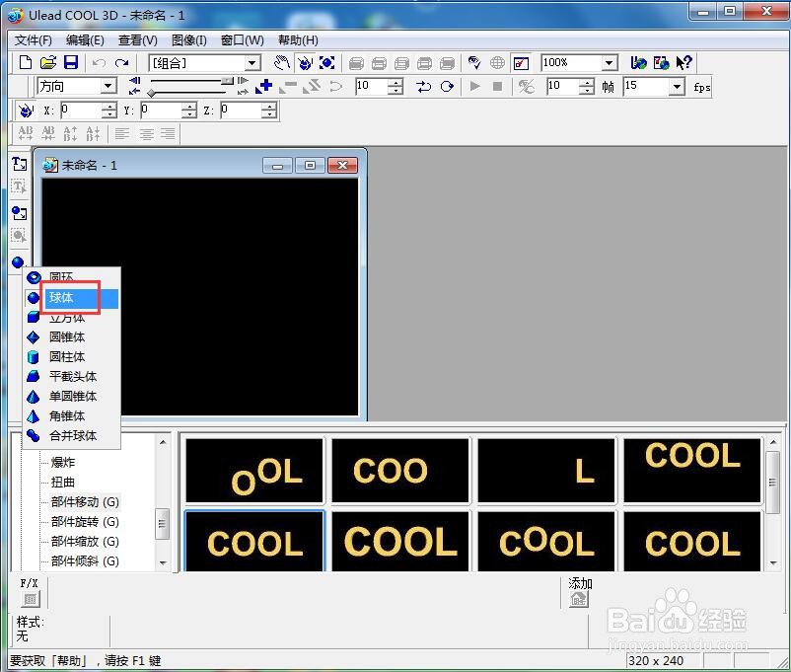
Task: Open the 查看(V) menu
Action: [x=137, y=40]
